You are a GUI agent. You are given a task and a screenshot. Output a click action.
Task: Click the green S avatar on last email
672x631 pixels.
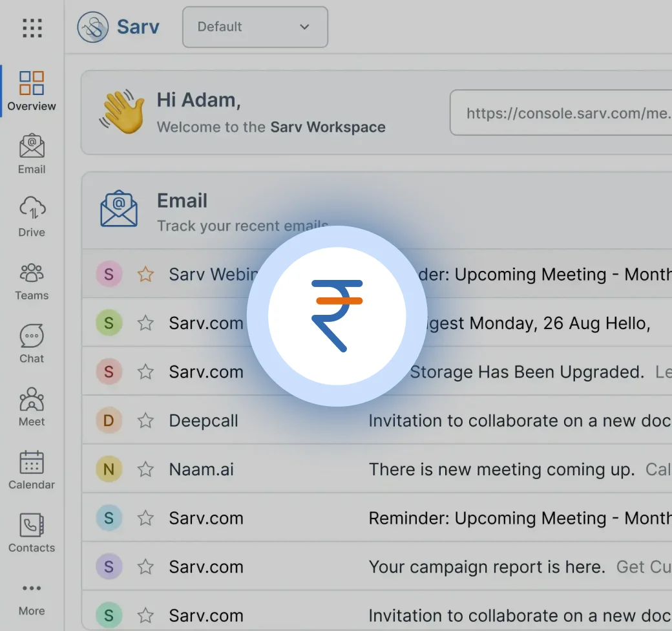109,615
